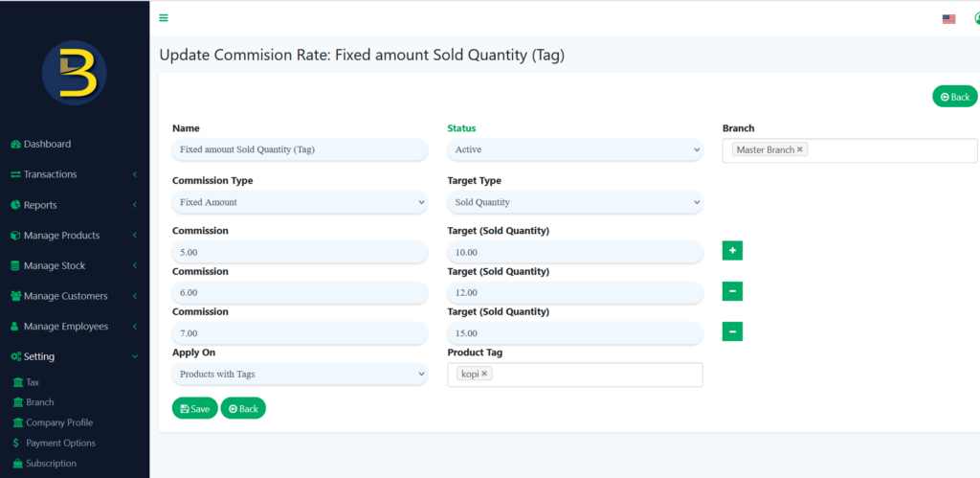Remove the 6.00 commission row with minus
This screenshot has width=980, height=478.
click(732, 291)
